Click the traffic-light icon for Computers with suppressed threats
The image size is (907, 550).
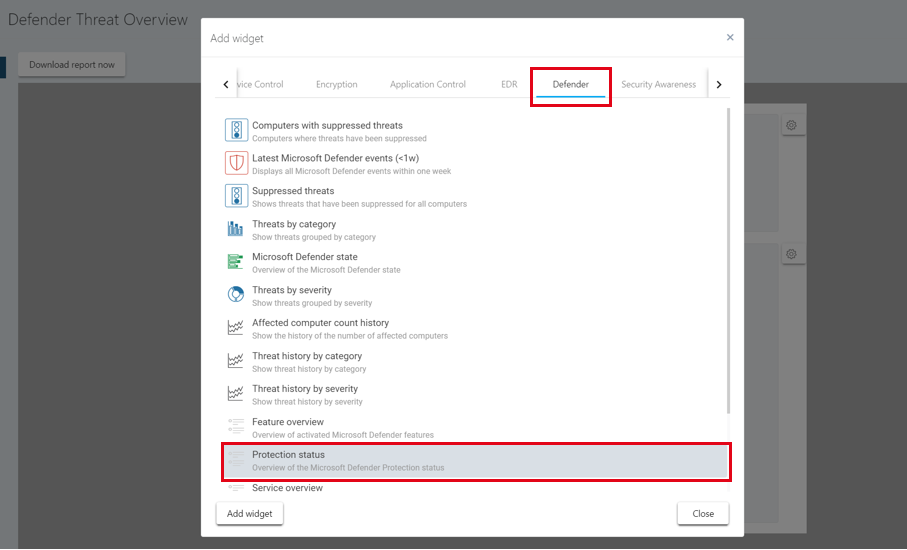pos(236,130)
